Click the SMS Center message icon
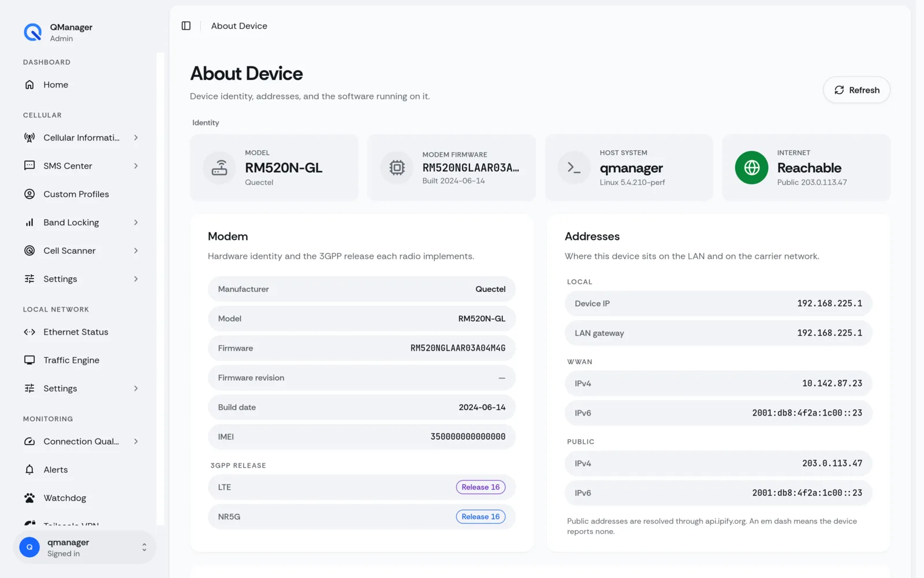 [29, 166]
